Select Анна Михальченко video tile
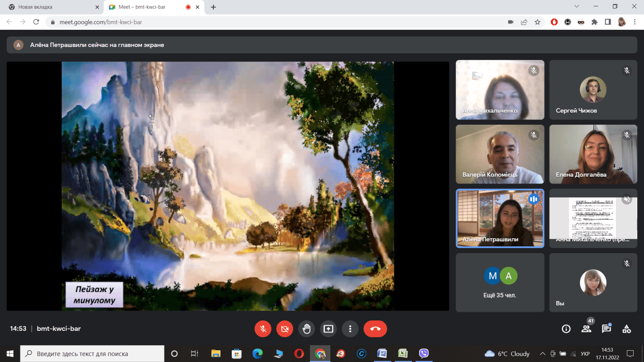The width and height of the screenshot is (644, 362). point(500,90)
